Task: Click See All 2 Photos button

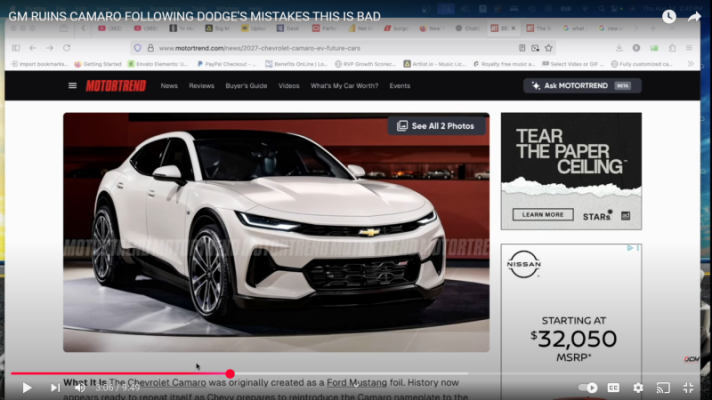Action: [437, 126]
